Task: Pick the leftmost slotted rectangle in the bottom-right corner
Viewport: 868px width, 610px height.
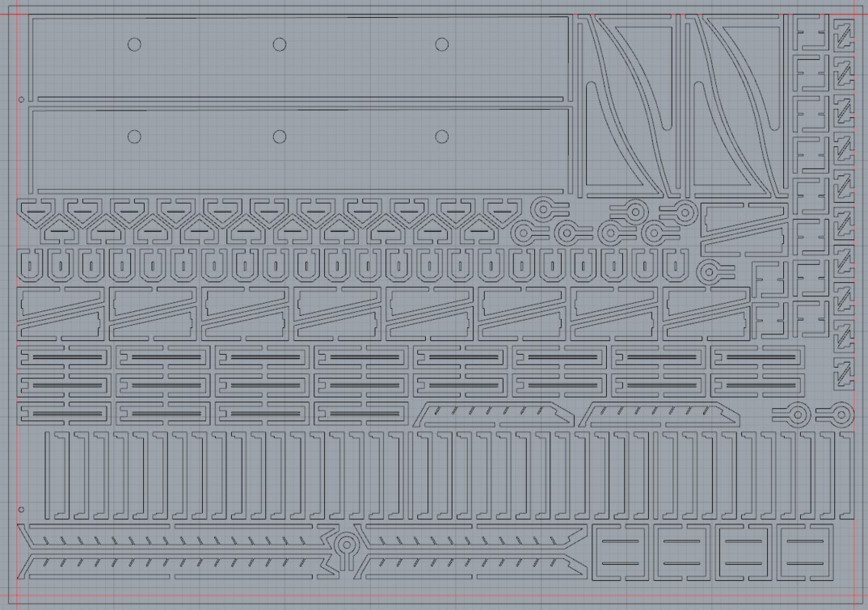Action: (621, 551)
